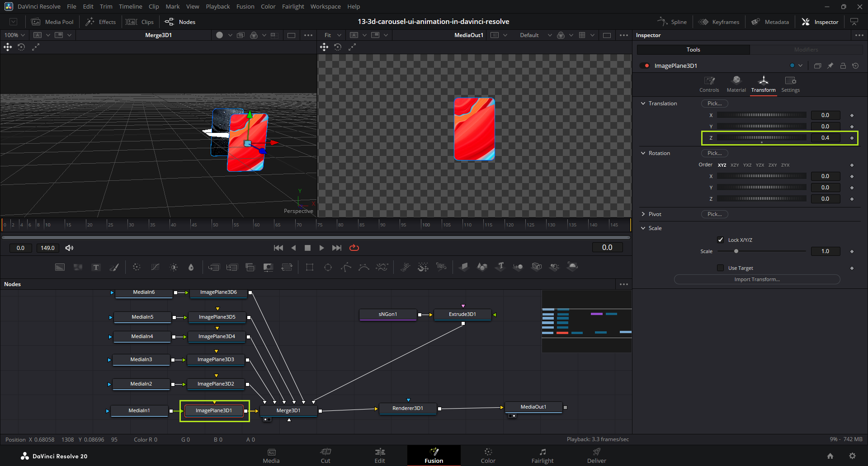Click the Text3D tool icon
Image resolution: width=868 pixels, height=466 pixels.
(500, 267)
